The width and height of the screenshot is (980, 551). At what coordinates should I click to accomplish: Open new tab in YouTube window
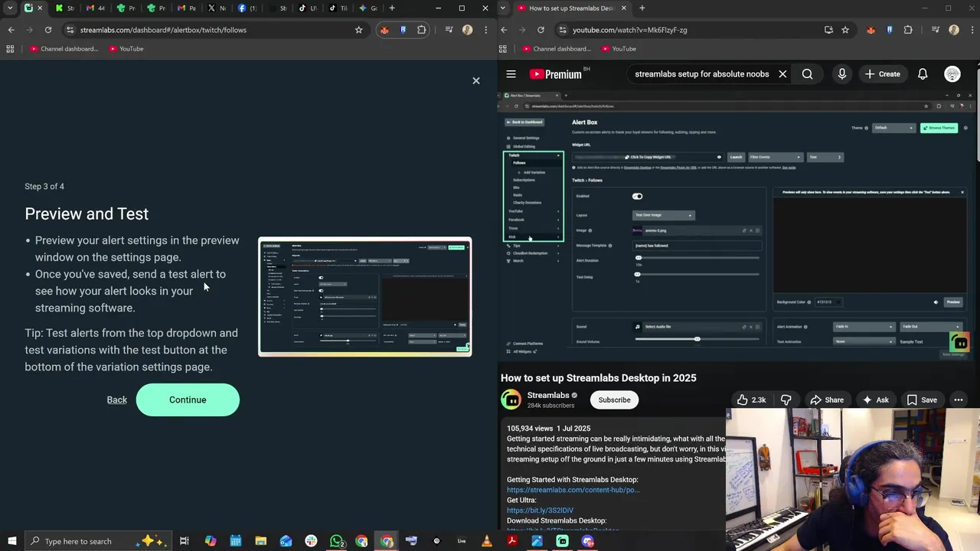642,8
